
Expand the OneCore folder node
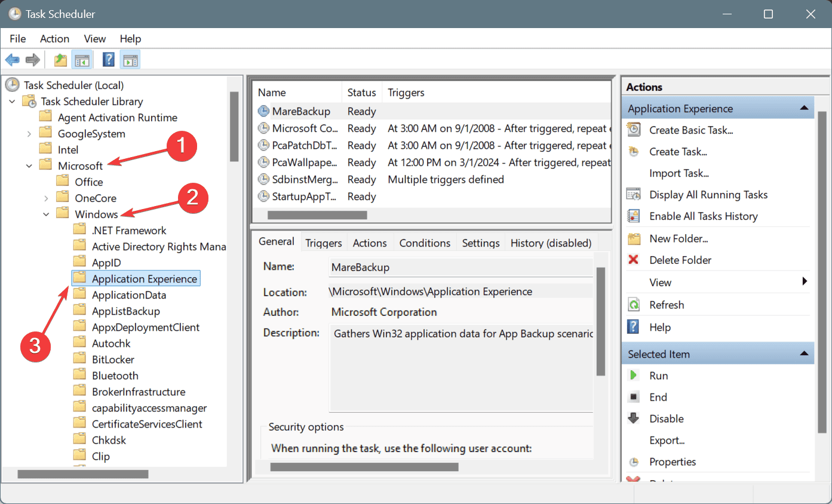pyautogui.click(x=46, y=198)
